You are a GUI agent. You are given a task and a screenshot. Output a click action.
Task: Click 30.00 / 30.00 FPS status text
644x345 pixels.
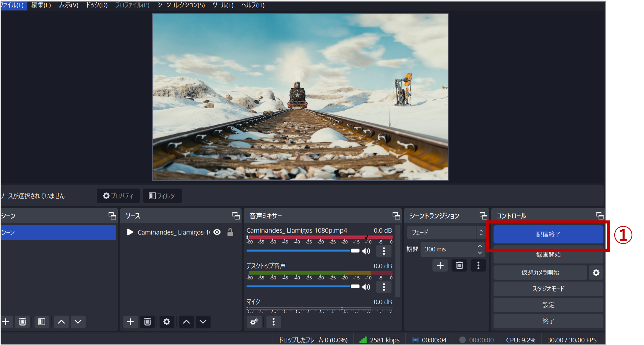(x=572, y=340)
